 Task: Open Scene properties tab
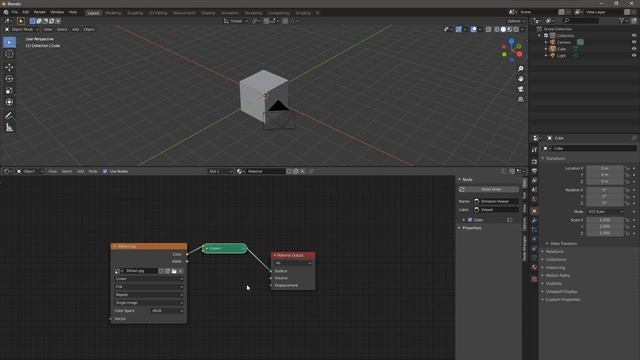[x=534, y=190]
